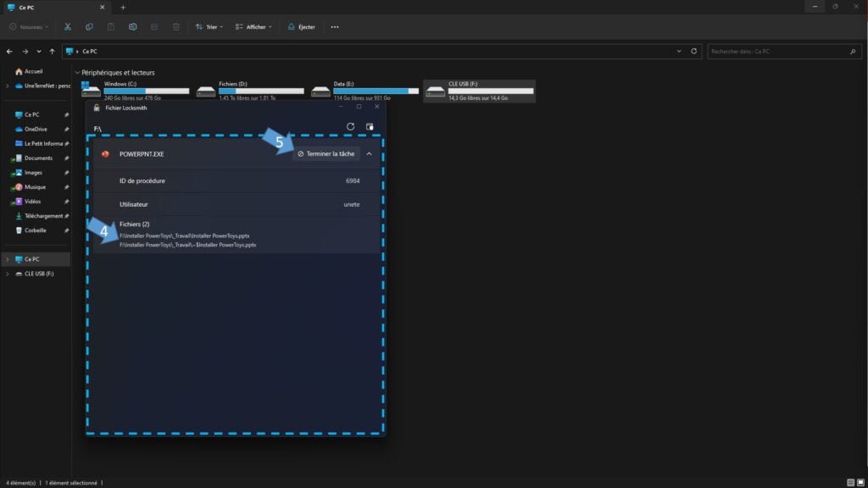Viewport: 868px width, 488px height.
Task: Minimize the Fichier Locksmith window
Action: pyautogui.click(x=341, y=107)
